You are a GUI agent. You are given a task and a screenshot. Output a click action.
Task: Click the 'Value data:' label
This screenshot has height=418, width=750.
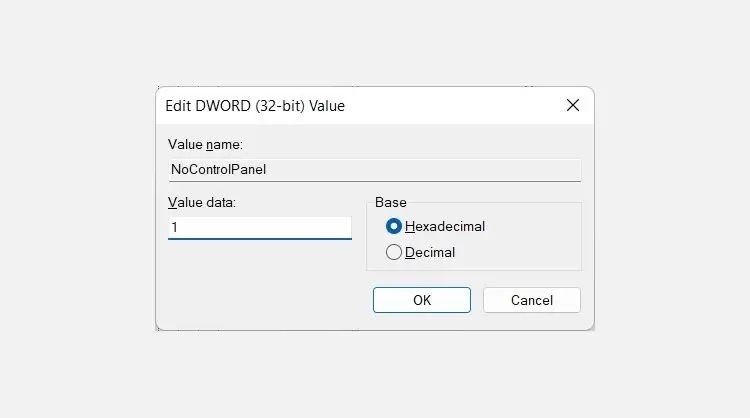tap(202, 202)
